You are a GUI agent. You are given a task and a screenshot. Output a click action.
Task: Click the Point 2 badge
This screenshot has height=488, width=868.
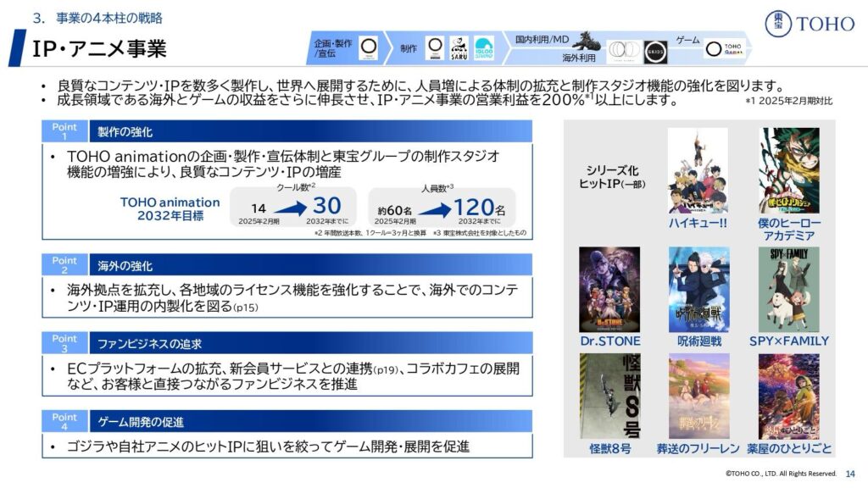[64, 264]
